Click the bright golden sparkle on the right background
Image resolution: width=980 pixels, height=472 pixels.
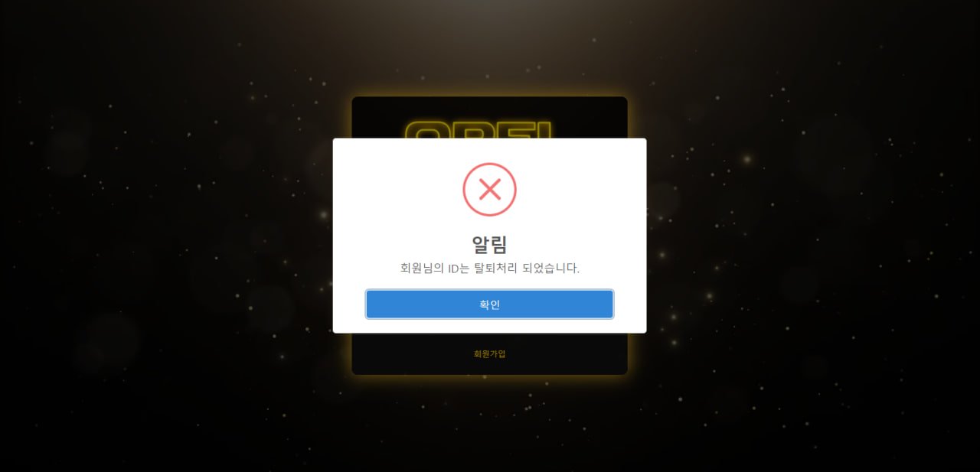tap(746, 159)
